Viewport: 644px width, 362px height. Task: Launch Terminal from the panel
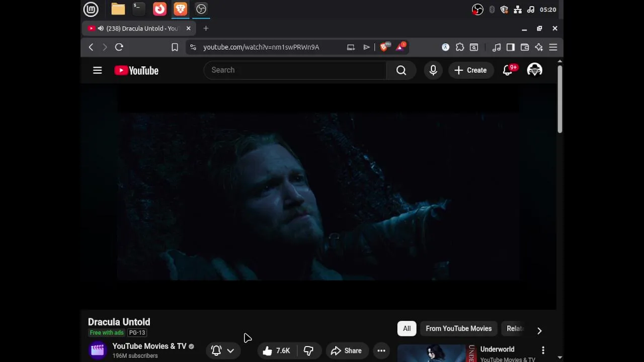point(138,9)
